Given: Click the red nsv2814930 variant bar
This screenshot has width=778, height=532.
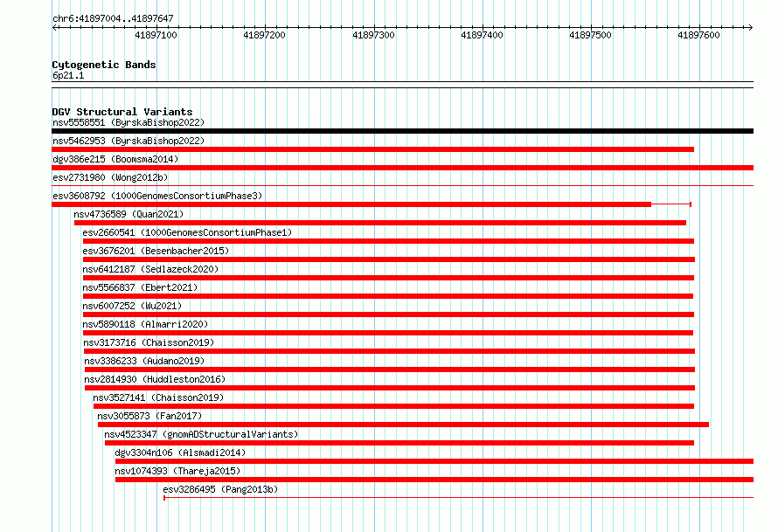Looking at the screenshot, I should point(390,388).
